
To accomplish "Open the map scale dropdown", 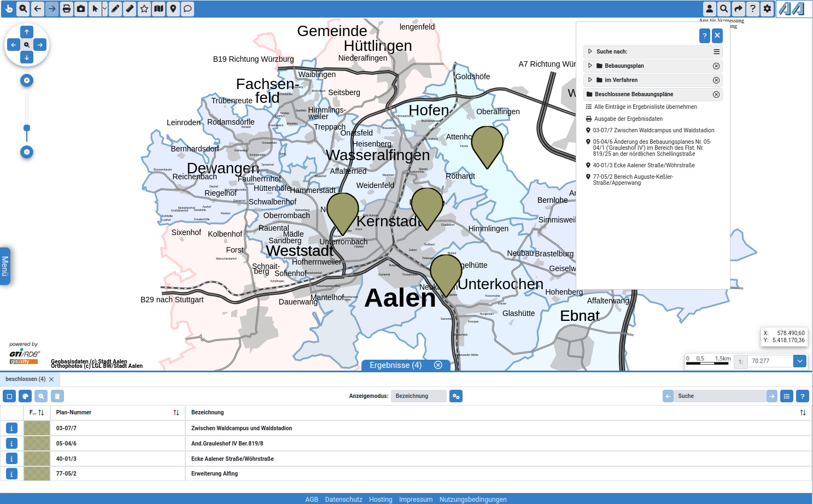I will click(x=800, y=361).
